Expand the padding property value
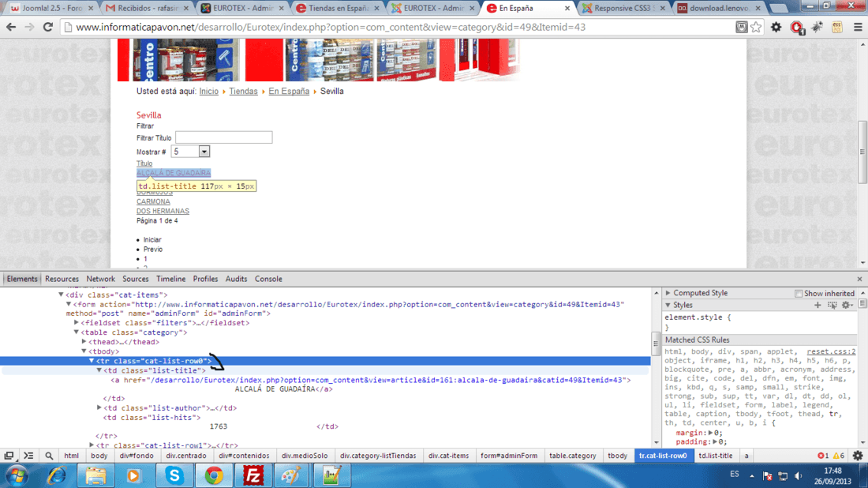The height and width of the screenshot is (488, 868). tap(715, 441)
